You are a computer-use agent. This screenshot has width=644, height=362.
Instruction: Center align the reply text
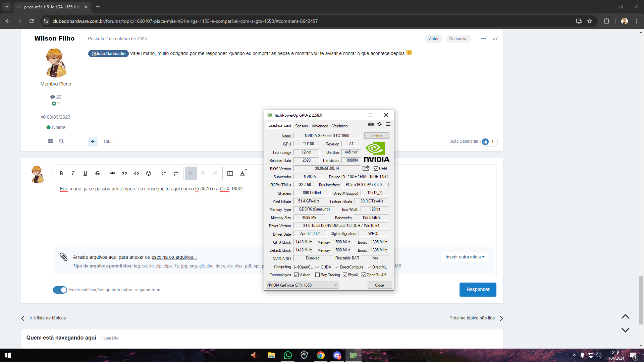click(203, 173)
